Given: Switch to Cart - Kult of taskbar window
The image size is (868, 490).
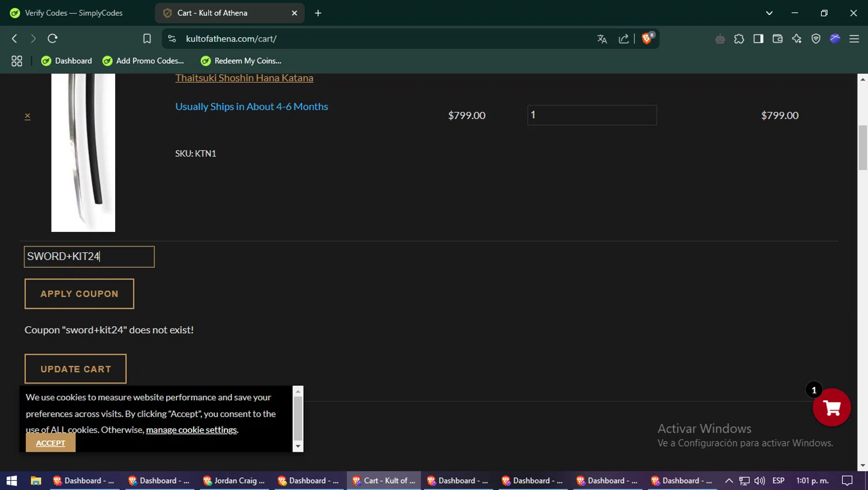Looking at the screenshot, I should point(384,481).
